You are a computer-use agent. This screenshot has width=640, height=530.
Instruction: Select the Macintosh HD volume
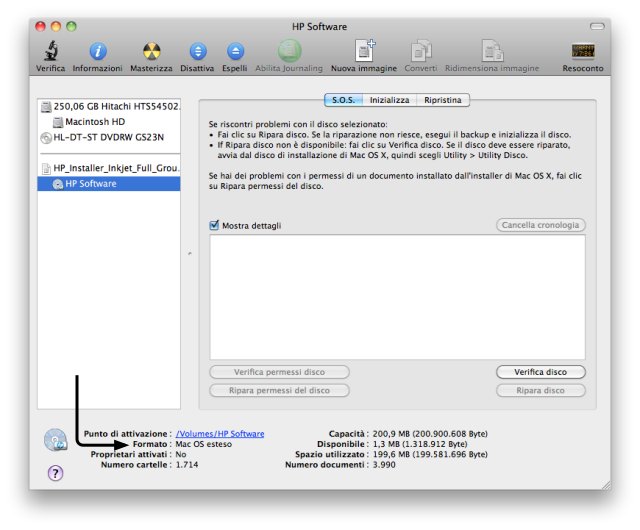[x=109, y=122]
